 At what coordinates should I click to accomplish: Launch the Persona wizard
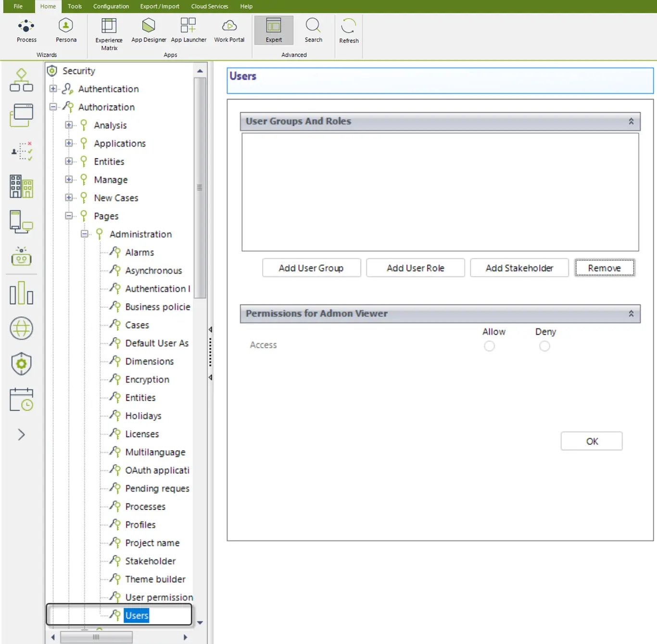pos(66,31)
